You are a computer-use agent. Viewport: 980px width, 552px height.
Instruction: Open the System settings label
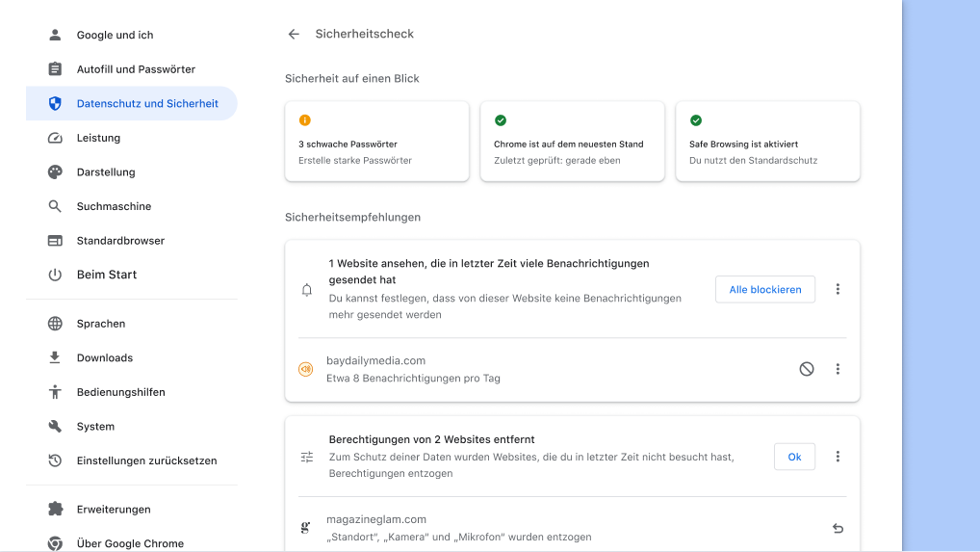coord(95,427)
